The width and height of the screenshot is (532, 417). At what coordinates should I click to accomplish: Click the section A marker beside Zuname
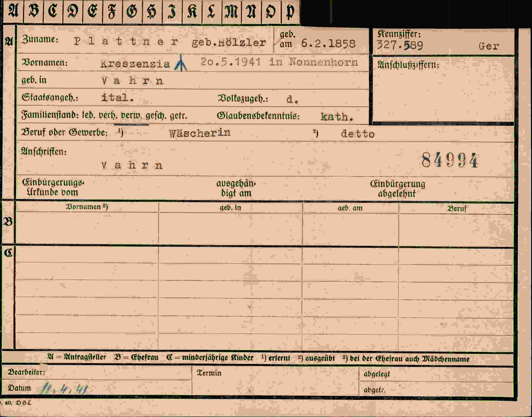tap(9, 42)
